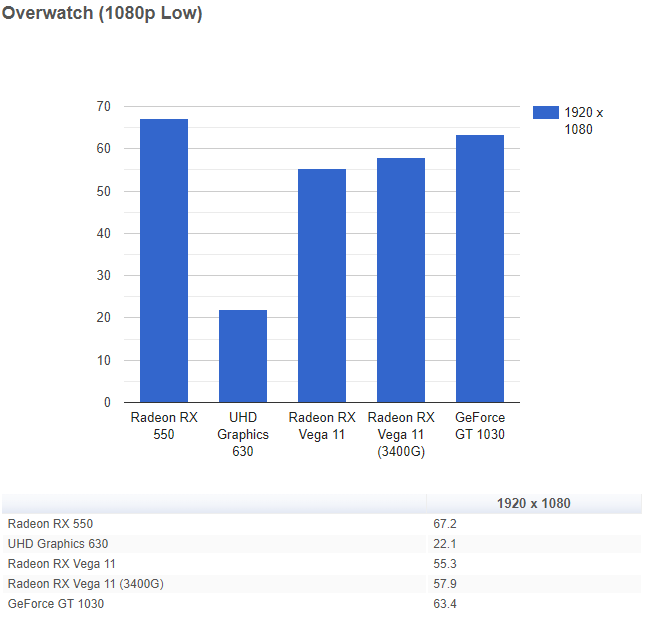Click the UHD Graphics 630 x-axis label

[x=243, y=435]
